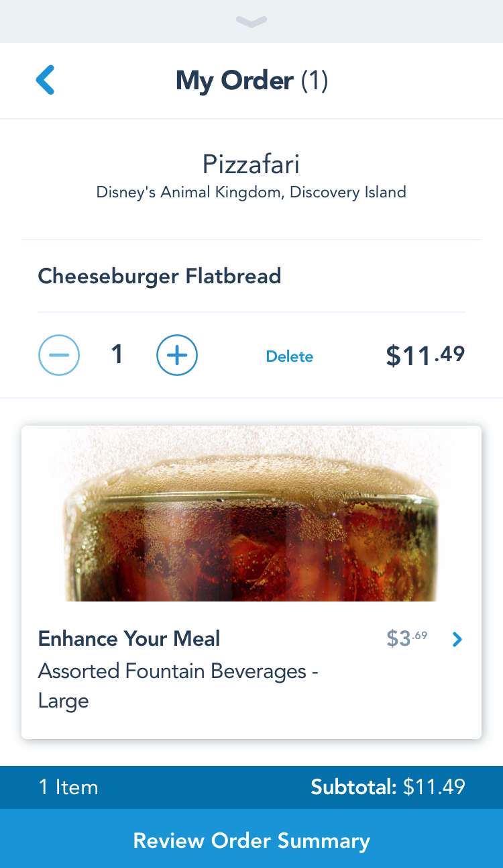Tap the My Order title

click(234, 81)
